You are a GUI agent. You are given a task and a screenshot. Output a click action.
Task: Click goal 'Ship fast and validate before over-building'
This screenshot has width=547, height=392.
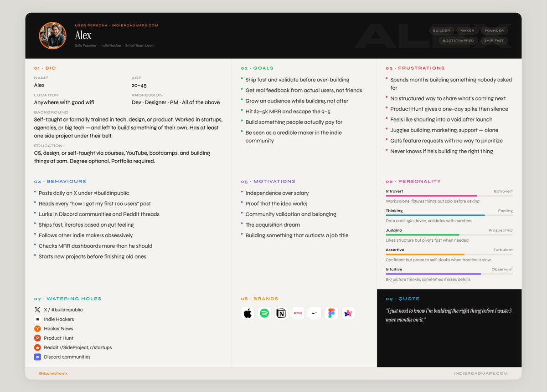tap(297, 80)
